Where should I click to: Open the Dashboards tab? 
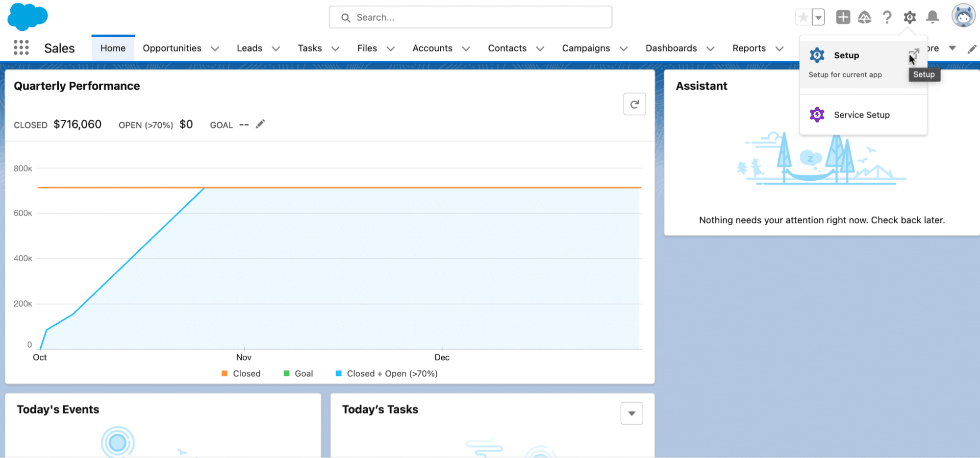671,48
